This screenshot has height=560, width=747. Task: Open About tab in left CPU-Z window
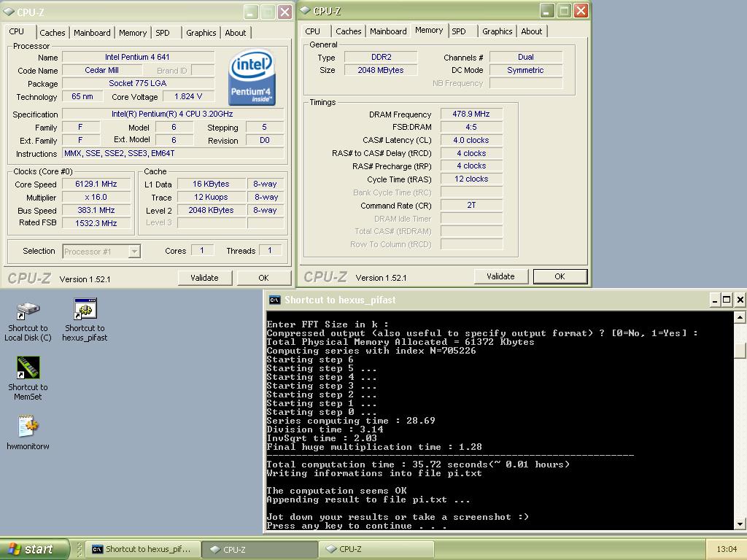click(x=236, y=33)
